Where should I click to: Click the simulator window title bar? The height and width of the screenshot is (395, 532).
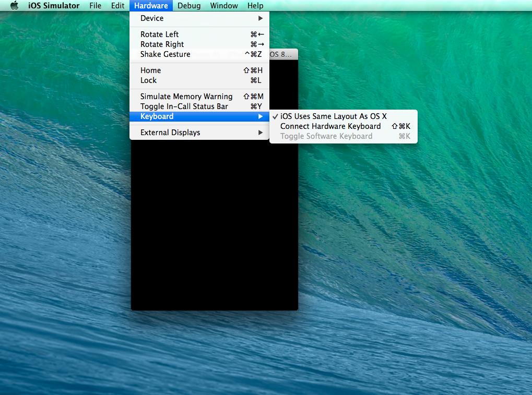point(283,54)
